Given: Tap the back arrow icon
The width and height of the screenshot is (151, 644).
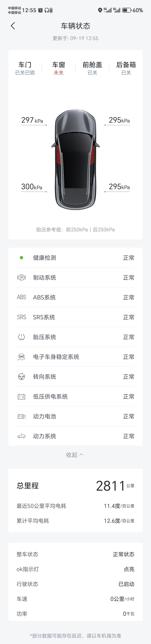Looking at the screenshot, I should coord(13,26).
